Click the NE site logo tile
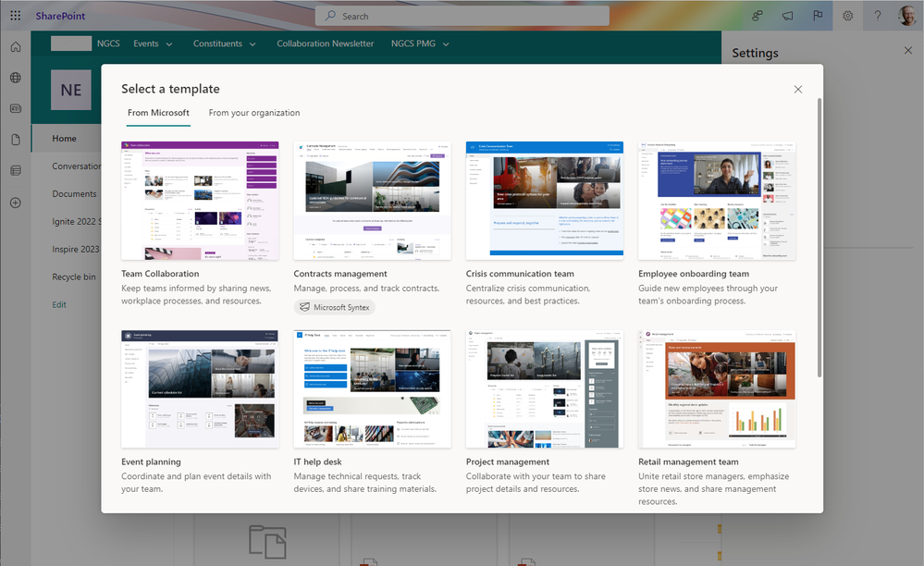The width and height of the screenshot is (924, 566). pyautogui.click(x=70, y=90)
